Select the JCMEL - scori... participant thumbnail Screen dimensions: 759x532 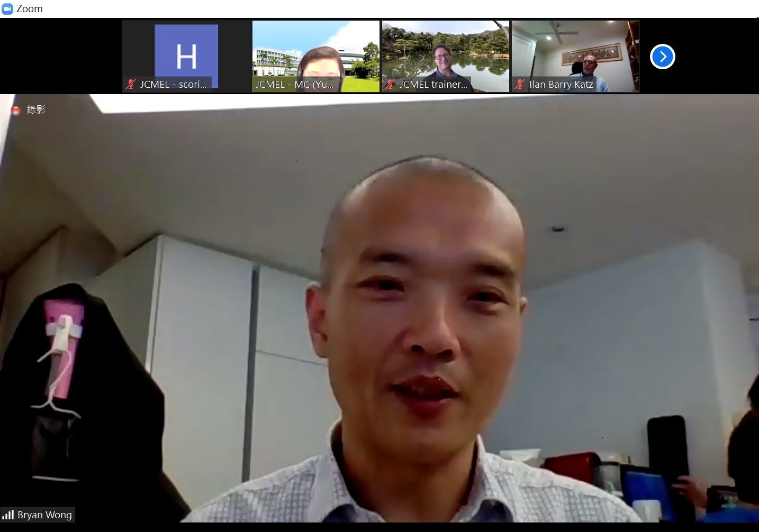pyautogui.click(x=186, y=57)
